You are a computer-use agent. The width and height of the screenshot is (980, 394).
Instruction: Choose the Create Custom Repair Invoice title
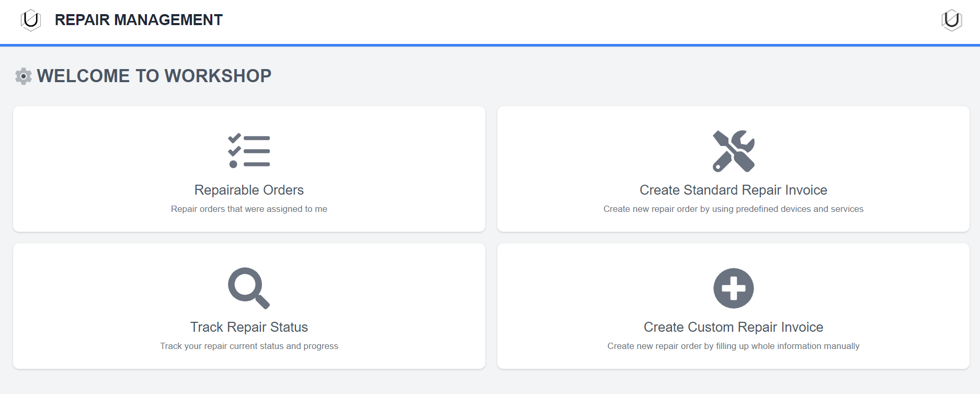tap(733, 327)
